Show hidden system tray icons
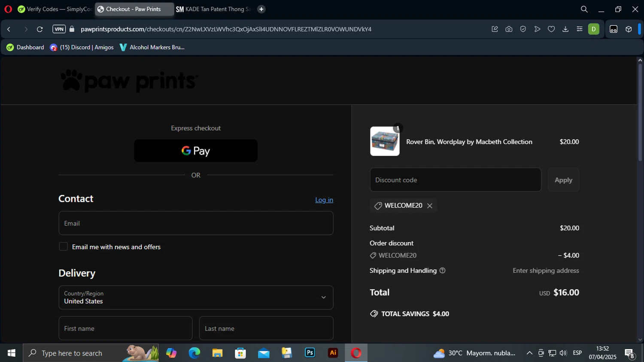Screen dimensions: 644x362 click(x=529, y=353)
